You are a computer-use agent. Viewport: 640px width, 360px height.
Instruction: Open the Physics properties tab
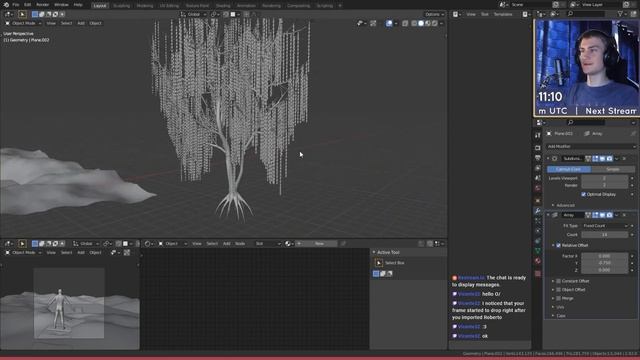538,231
